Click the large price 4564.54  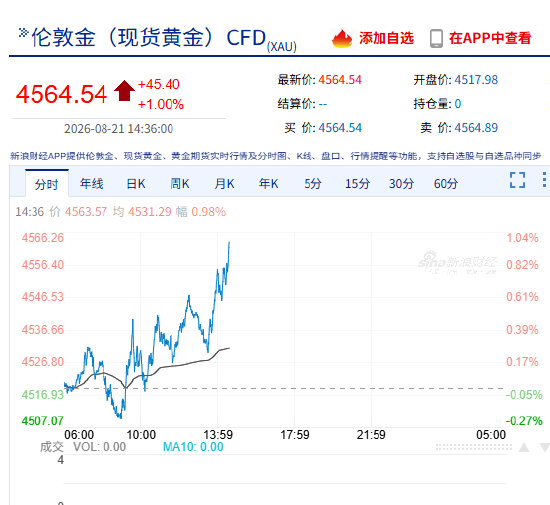[61, 94]
